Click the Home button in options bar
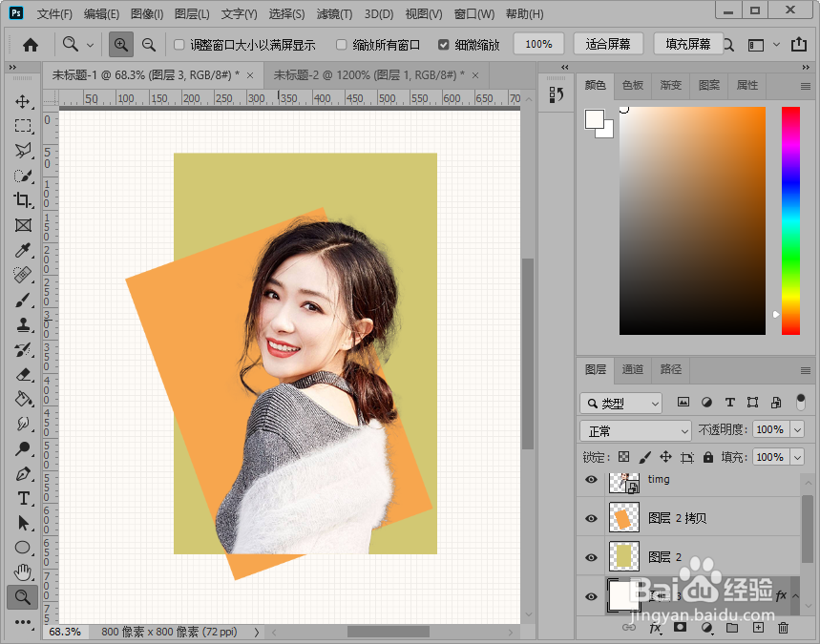The image size is (820, 644). (x=31, y=45)
